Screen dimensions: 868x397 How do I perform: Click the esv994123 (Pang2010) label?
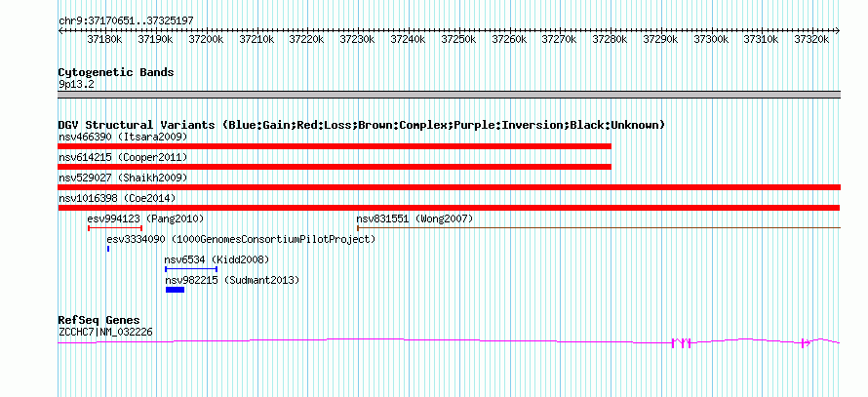pyautogui.click(x=145, y=218)
